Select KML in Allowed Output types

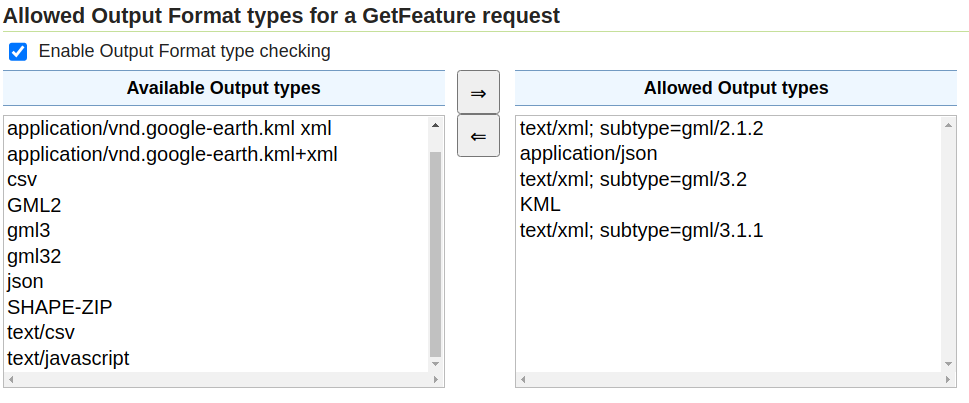[540, 205]
